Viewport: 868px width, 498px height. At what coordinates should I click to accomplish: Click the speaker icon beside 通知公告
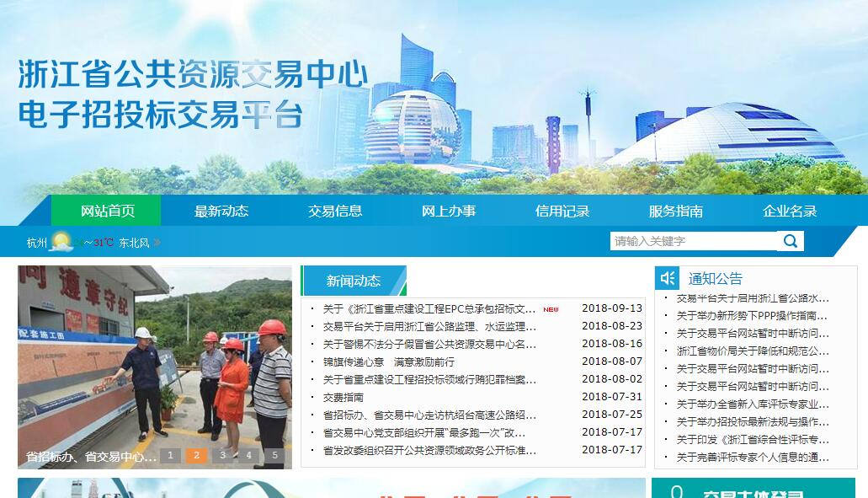click(x=667, y=278)
